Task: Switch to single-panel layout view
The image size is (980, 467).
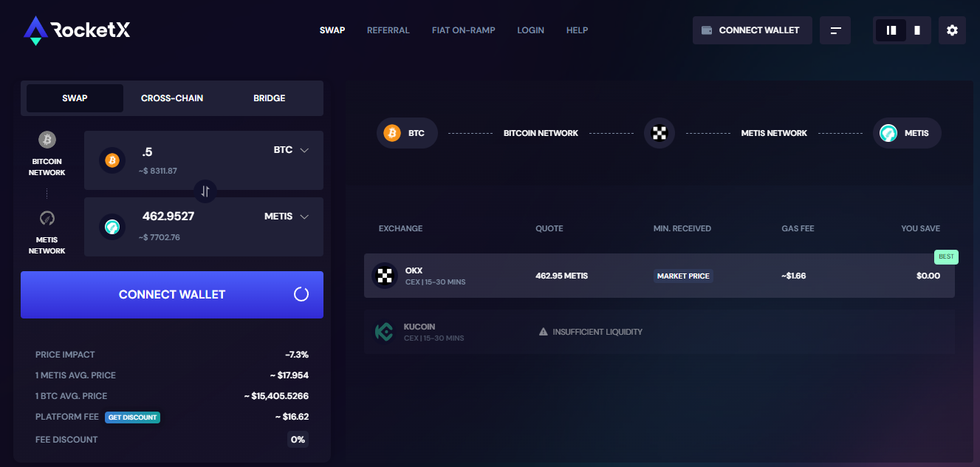Action: tap(916, 30)
